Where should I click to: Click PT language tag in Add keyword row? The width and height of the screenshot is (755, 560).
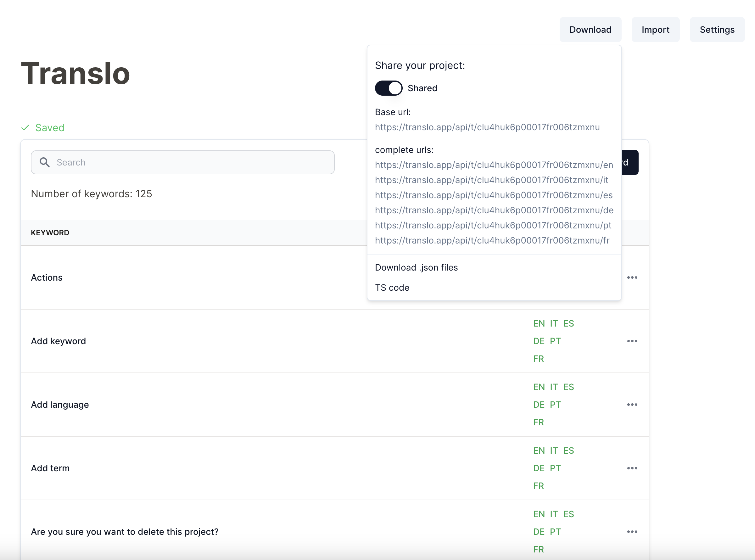(556, 341)
